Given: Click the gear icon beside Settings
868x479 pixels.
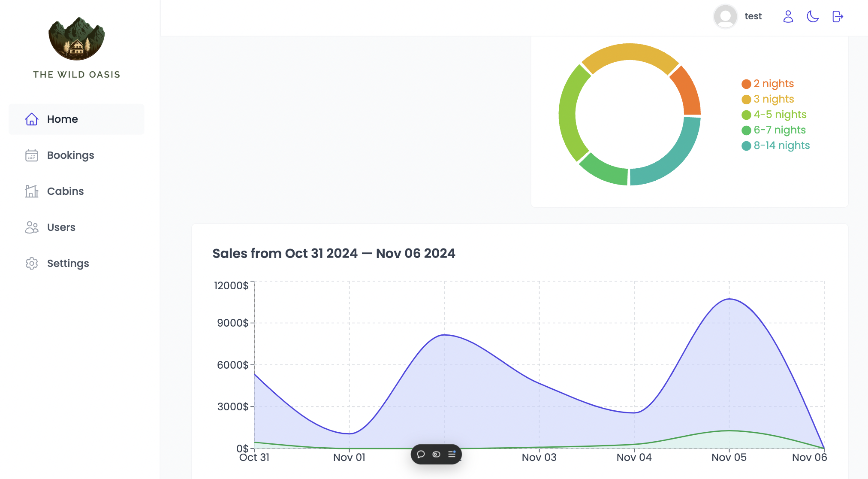Looking at the screenshot, I should click(x=32, y=263).
